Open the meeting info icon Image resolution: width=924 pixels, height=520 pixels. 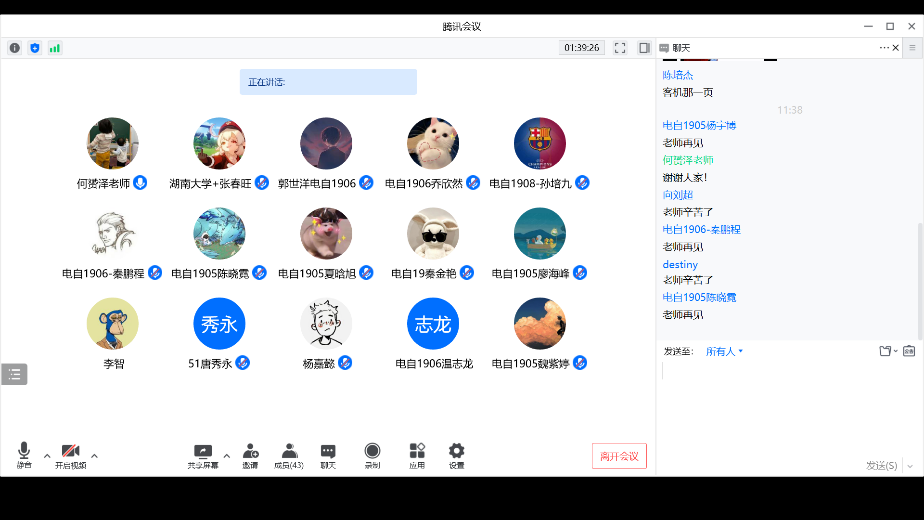pyautogui.click(x=15, y=48)
